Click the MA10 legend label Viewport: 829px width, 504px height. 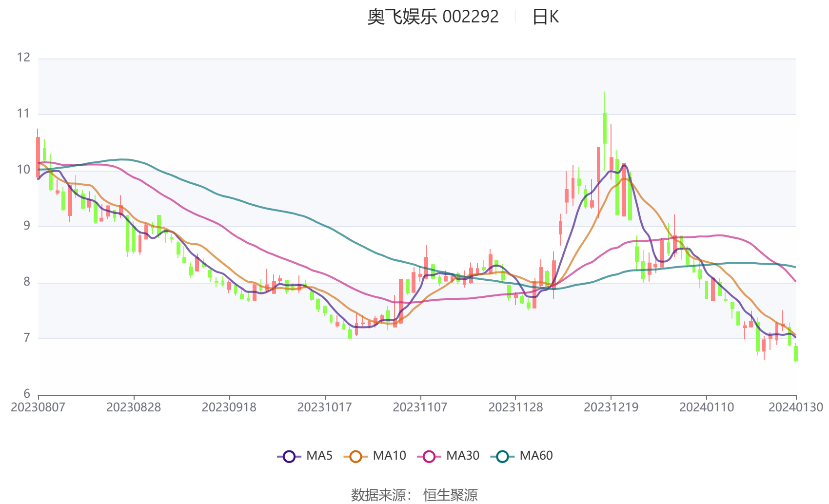[x=389, y=456]
